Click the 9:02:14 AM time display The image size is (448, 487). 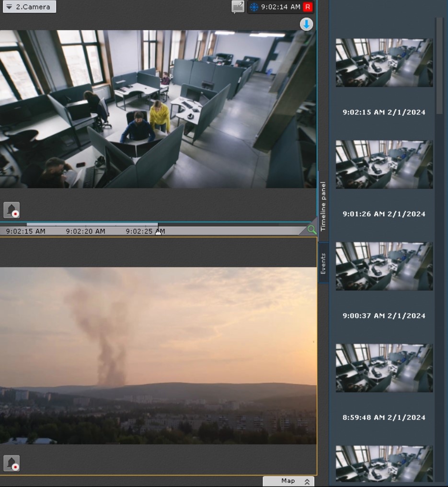pyautogui.click(x=280, y=7)
